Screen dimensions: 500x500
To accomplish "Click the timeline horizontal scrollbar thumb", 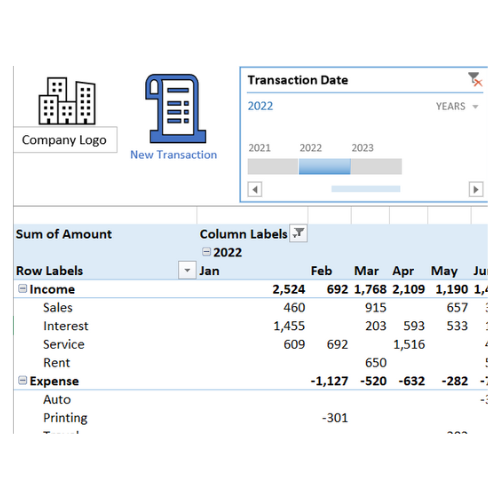I will click(366, 189).
